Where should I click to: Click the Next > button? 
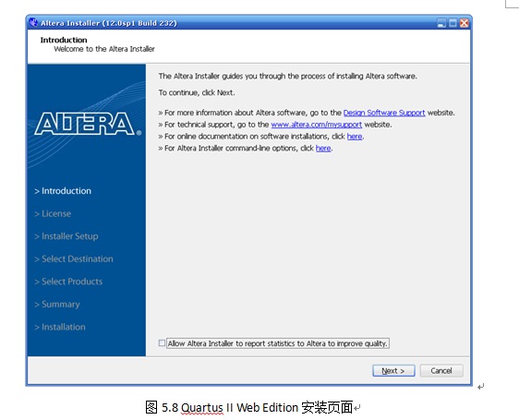pos(393,371)
